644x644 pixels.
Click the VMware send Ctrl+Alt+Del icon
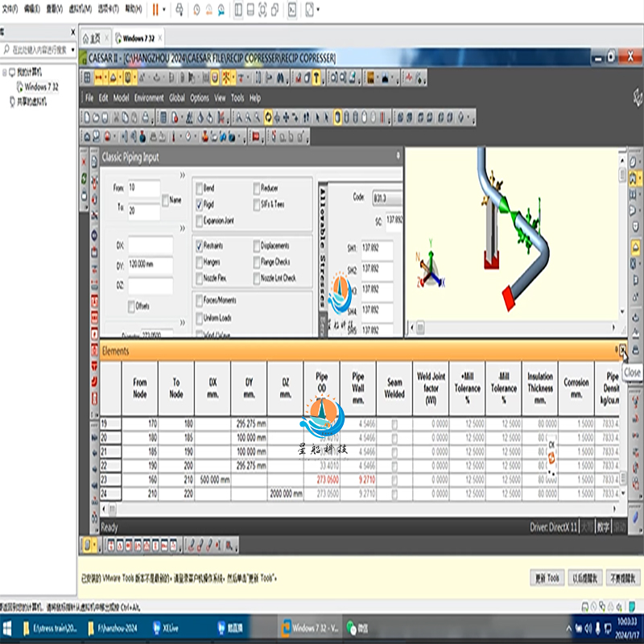pos(180,10)
